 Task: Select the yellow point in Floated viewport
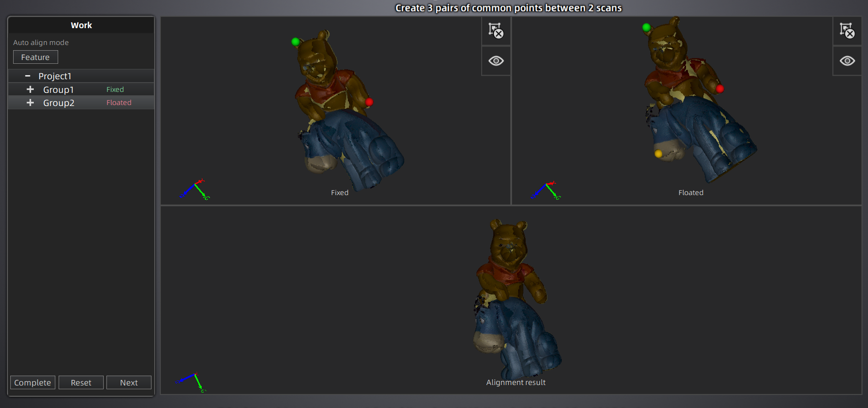point(658,153)
